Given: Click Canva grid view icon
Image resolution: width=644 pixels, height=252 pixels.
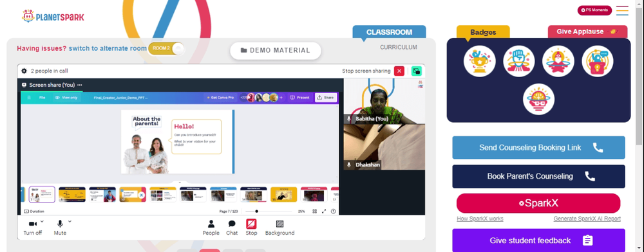Looking at the screenshot, I should 315,212.
